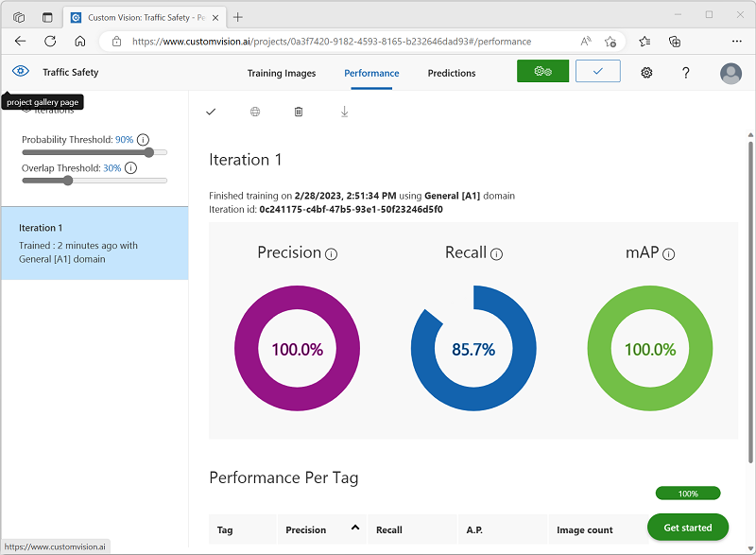Image resolution: width=756 pixels, height=555 pixels.
Task: Click the info icon next to Precision
Action: pyautogui.click(x=332, y=253)
